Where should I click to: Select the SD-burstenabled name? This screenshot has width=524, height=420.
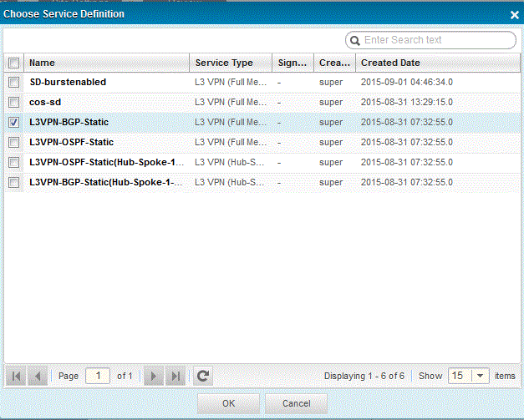click(x=68, y=82)
